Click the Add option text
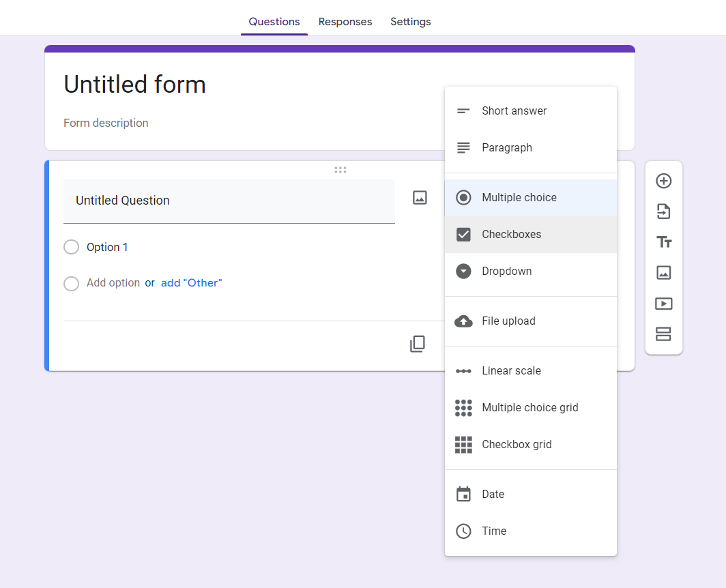 click(113, 283)
